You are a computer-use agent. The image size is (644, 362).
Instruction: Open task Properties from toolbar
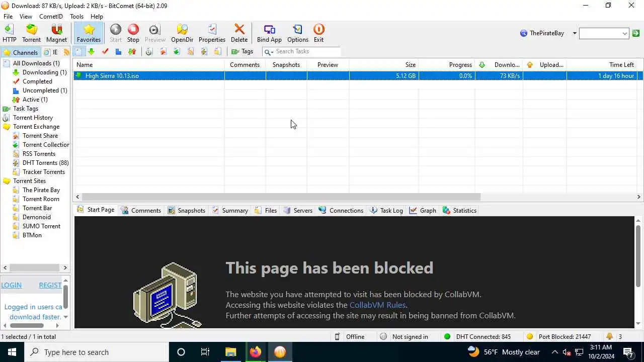pos(212,33)
